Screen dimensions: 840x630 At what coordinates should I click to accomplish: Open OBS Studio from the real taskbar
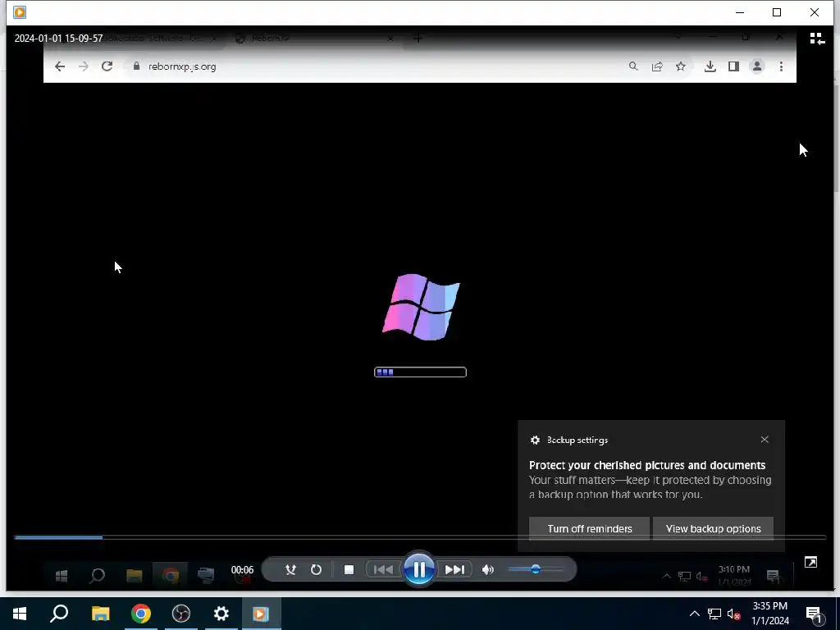click(181, 614)
